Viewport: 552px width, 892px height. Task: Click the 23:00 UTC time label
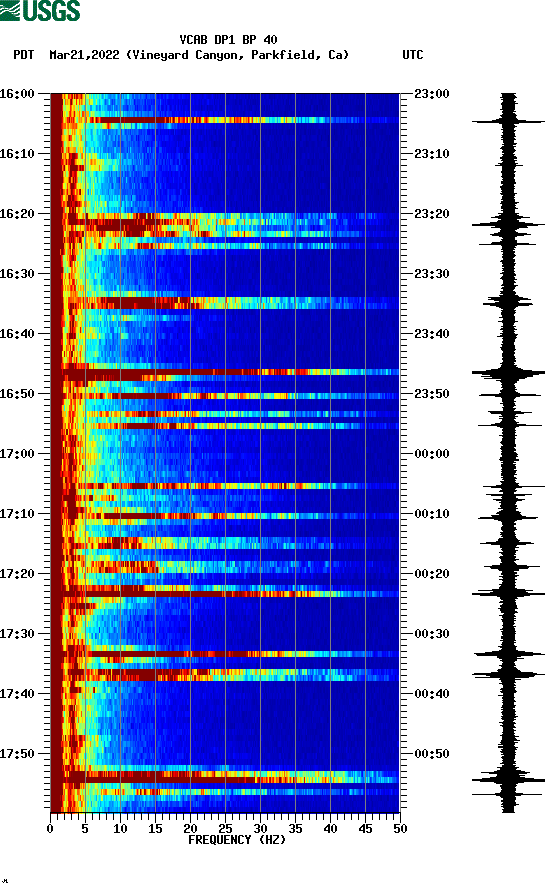pyautogui.click(x=432, y=94)
